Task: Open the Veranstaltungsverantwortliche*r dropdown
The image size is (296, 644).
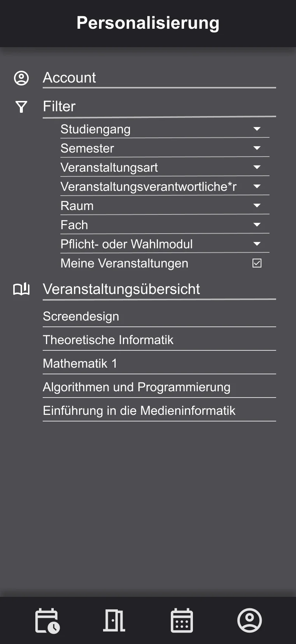Action: [257, 186]
